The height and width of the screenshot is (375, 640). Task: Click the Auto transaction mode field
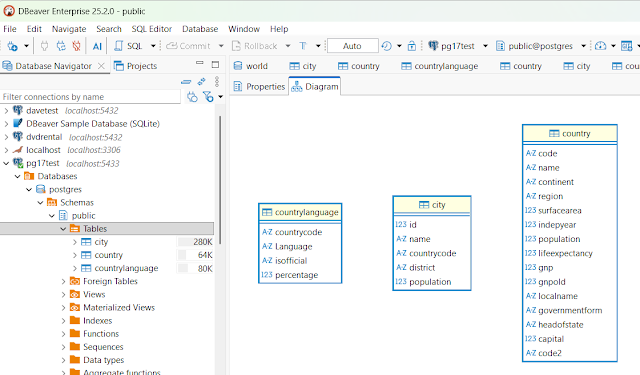click(353, 46)
